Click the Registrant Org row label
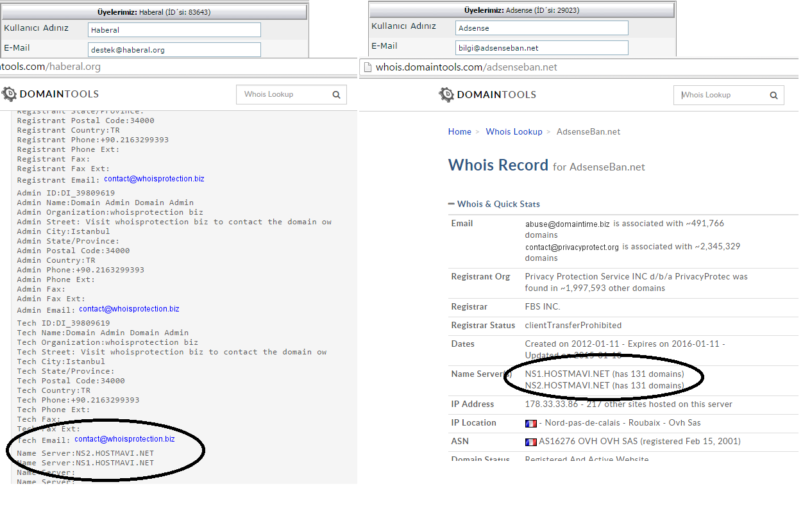The image size is (803, 532). point(481,277)
